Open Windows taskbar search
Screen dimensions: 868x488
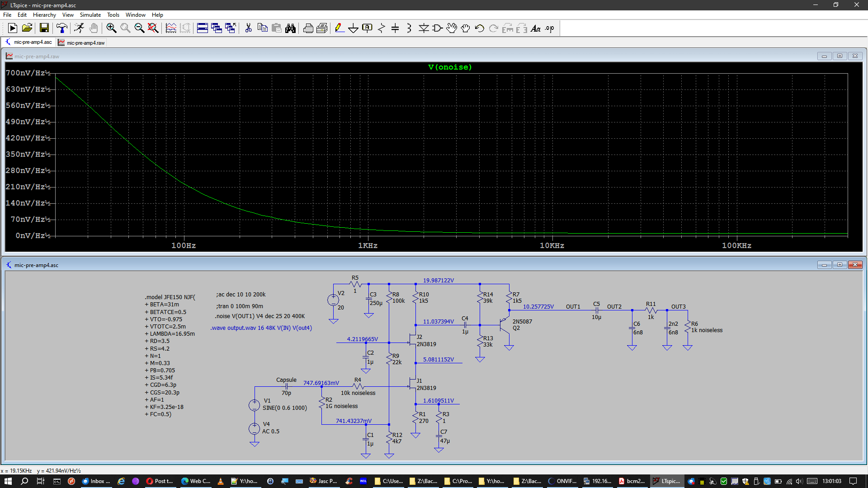coord(24,481)
